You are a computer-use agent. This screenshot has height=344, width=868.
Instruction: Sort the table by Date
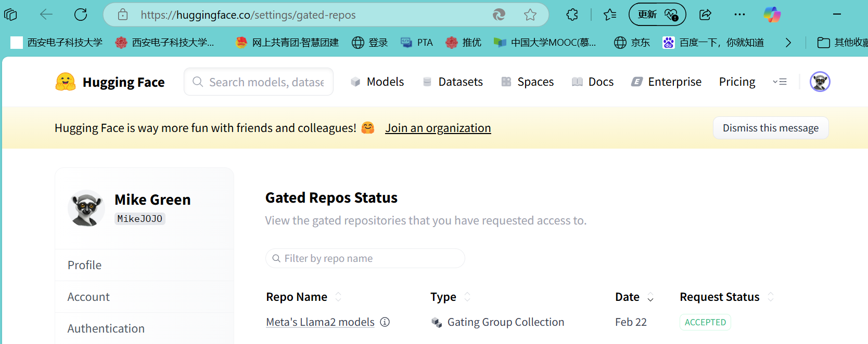coord(650,297)
